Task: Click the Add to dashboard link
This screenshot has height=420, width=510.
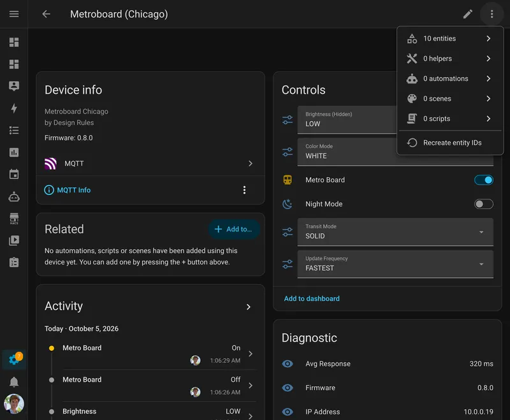Action: 312,298
